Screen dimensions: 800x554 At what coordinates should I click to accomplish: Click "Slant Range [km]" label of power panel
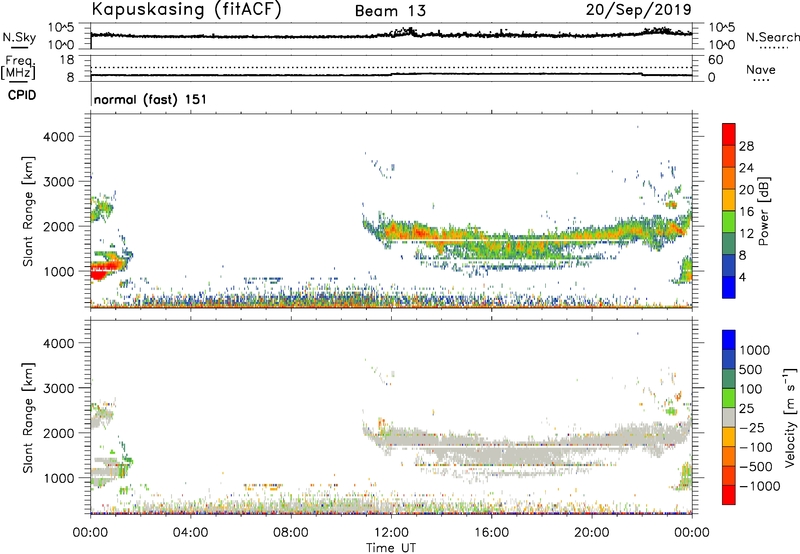point(28,211)
